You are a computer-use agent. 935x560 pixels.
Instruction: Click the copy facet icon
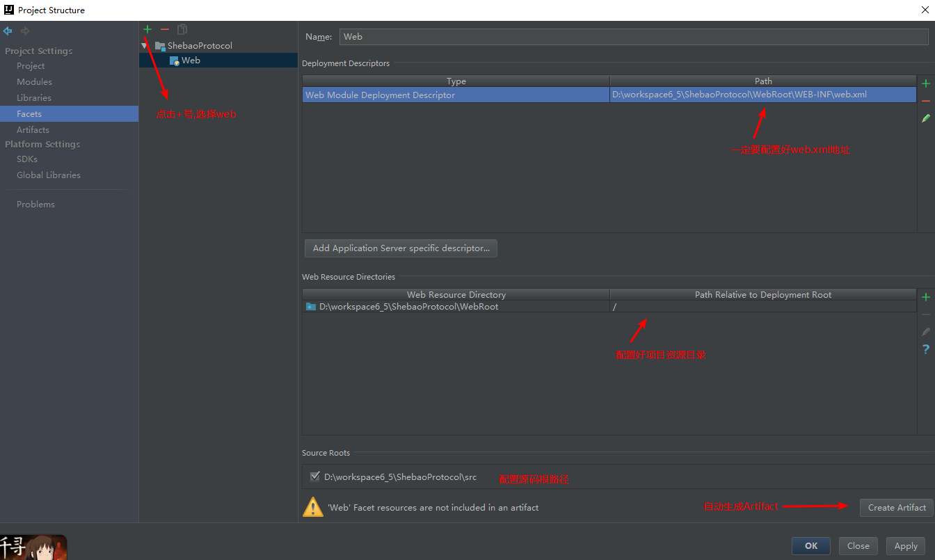tap(182, 29)
